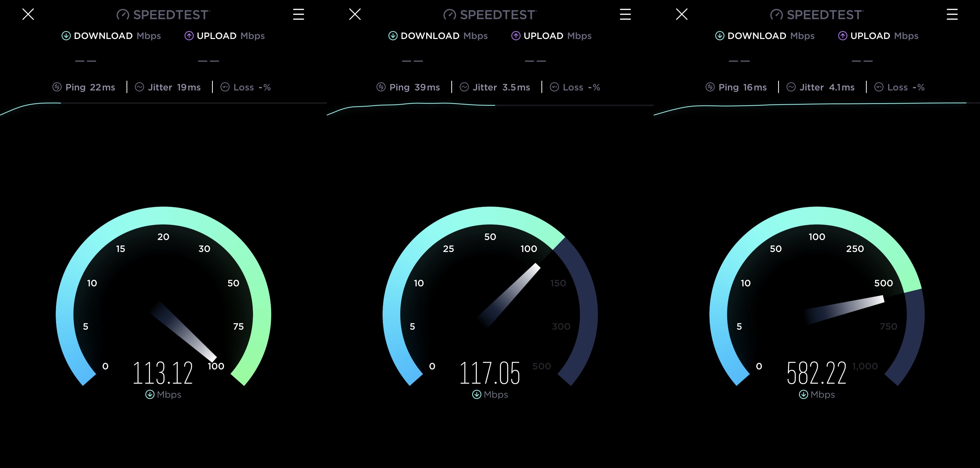Click the Ping icon next to 22 ms
Image resolution: width=980 pixels, height=468 pixels.
pyautogui.click(x=57, y=87)
